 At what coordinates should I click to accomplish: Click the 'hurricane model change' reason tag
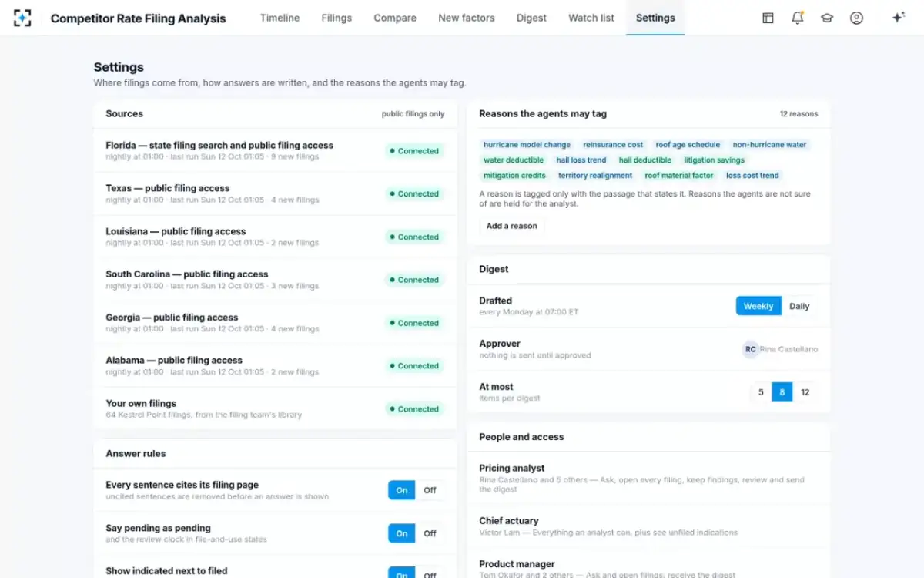pos(527,145)
